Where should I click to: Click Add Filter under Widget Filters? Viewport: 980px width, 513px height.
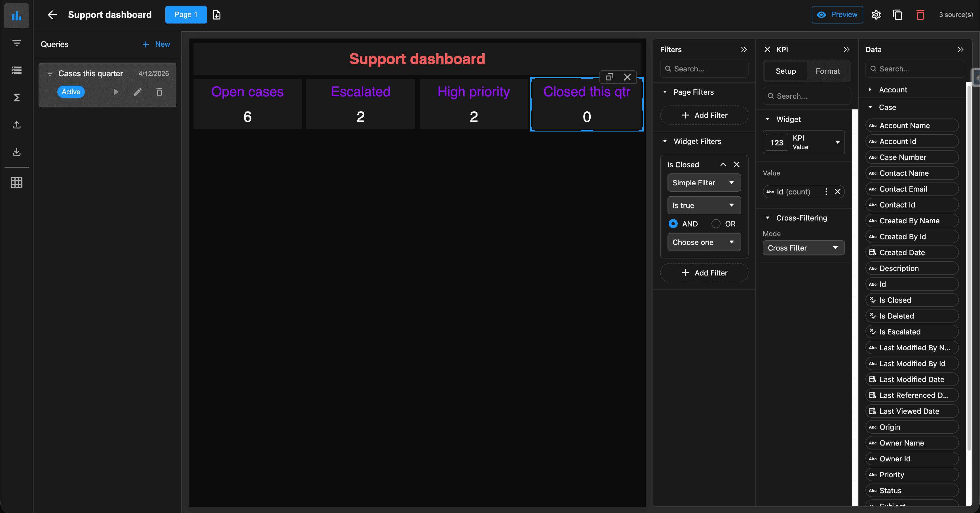(704, 273)
